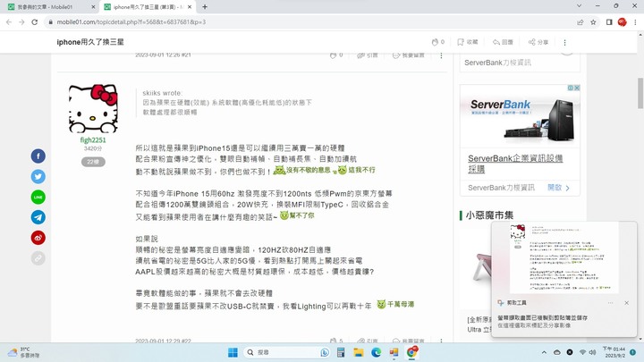Viewport: 644px width, 362px height.
Task: Open Chrome tab search dropdown
Action: click(x=579, y=6)
